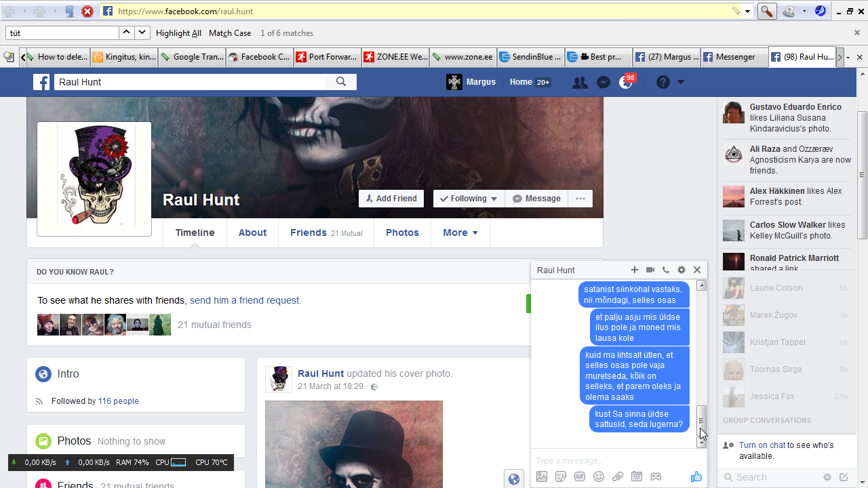
Task: Open the emoji picker in chat
Action: (x=599, y=476)
